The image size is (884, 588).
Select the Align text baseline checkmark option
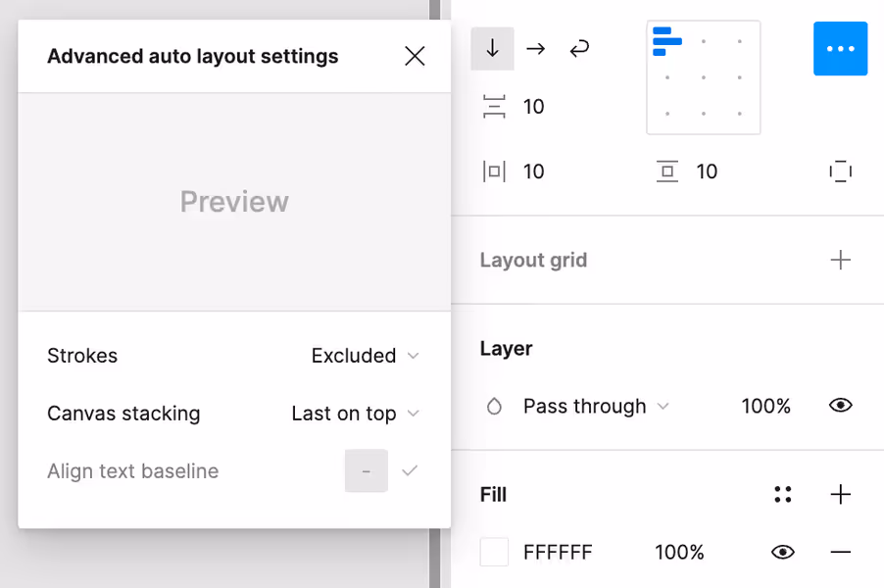tap(410, 470)
